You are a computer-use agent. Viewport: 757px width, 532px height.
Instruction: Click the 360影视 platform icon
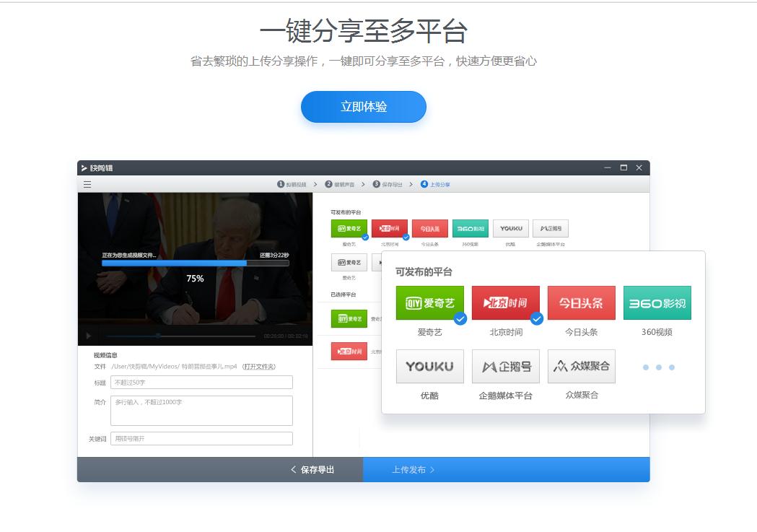point(657,302)
